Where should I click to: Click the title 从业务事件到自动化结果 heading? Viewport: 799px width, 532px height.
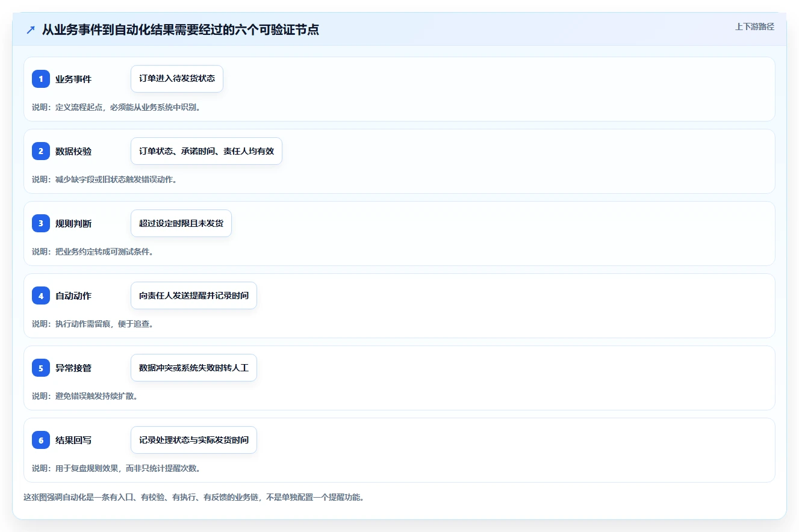(x=181, y=29)
